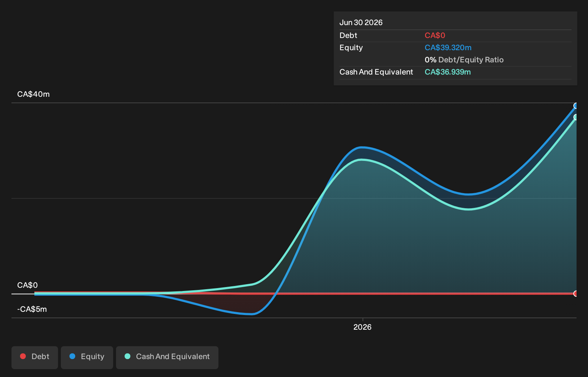Screen dimensions: 588x377
Task: Click the Debt row label in tooltip
Action: 348,35
